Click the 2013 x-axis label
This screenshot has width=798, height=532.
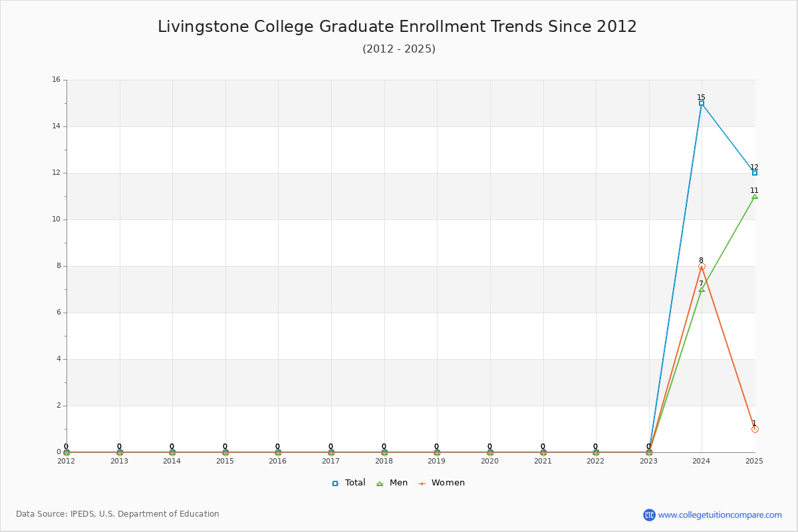120,460
